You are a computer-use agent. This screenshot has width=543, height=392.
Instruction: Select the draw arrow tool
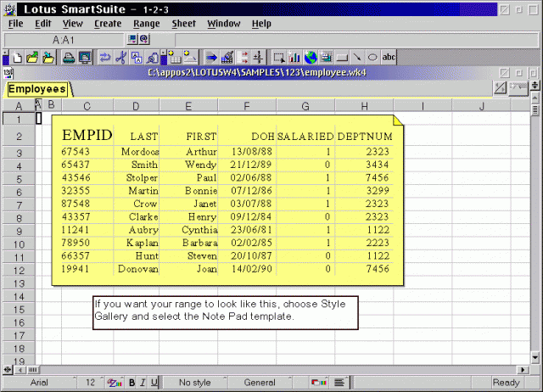(357, 58)
